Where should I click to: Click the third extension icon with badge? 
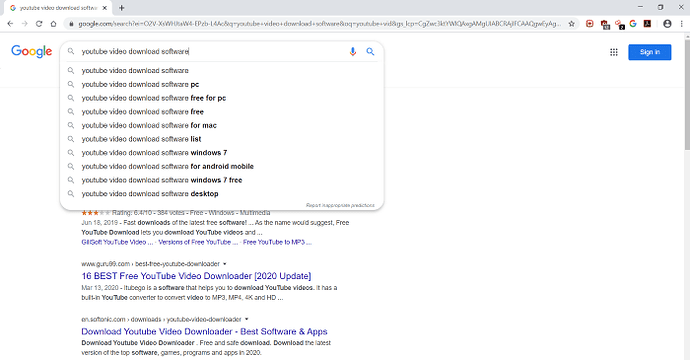click(x=620, y=25)
